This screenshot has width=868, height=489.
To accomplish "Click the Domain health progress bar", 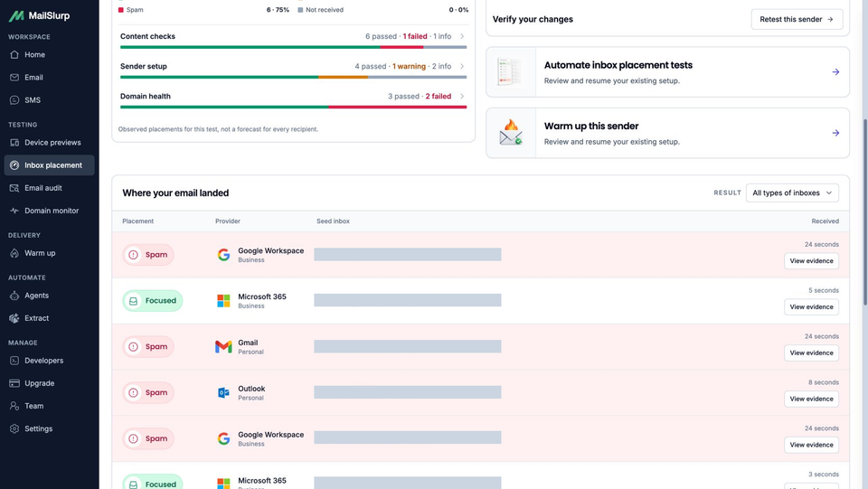I will (293, 108).
